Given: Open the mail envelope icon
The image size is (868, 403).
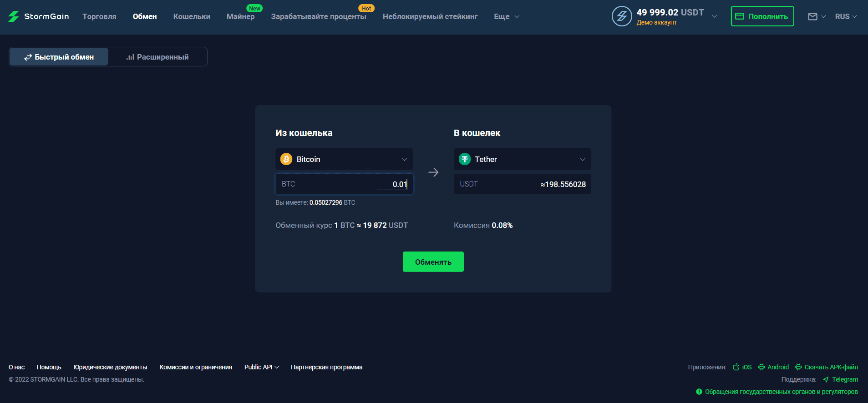Looking at the screenshot, I should coord(812,16).
